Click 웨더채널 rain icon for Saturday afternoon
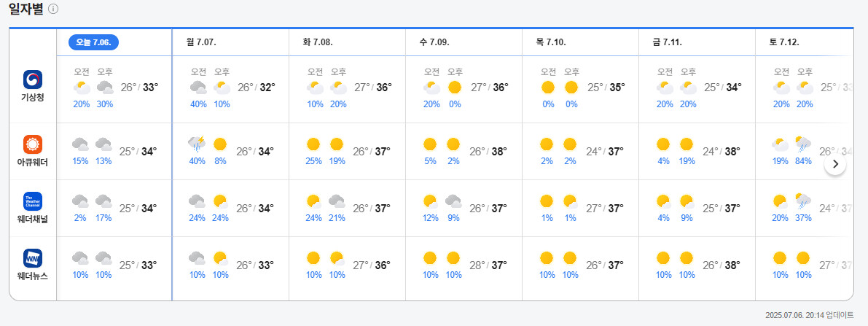The height and width of the screenshot is (326, 868). 804,201
